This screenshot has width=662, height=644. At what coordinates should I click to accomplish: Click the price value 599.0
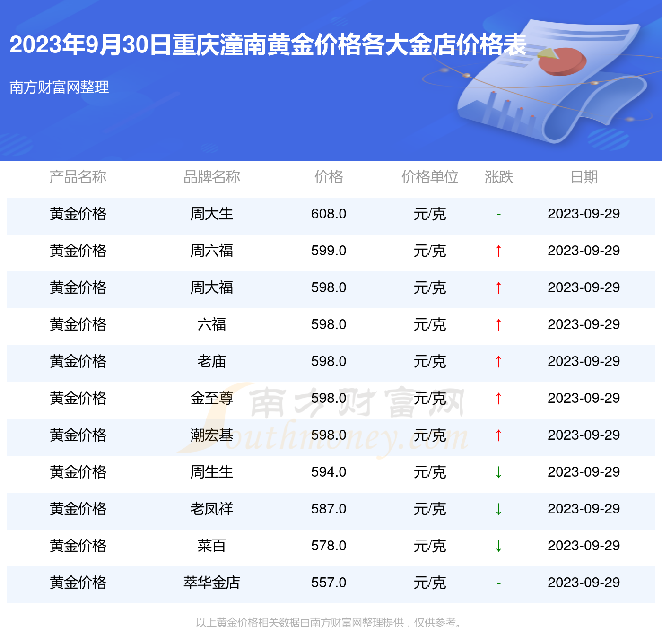tap(329, 251)
